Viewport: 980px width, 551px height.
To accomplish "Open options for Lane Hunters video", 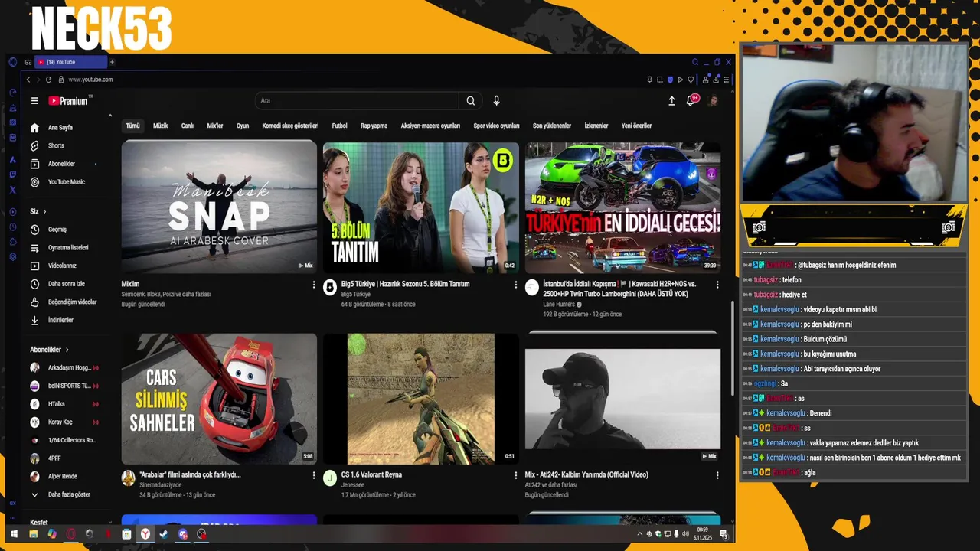I will click(717, 285).
